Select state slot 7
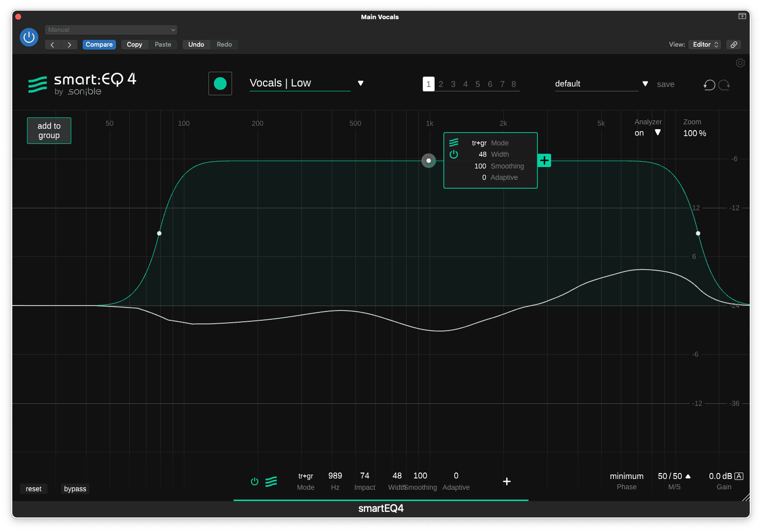762x532 pixels. (502, 84)
